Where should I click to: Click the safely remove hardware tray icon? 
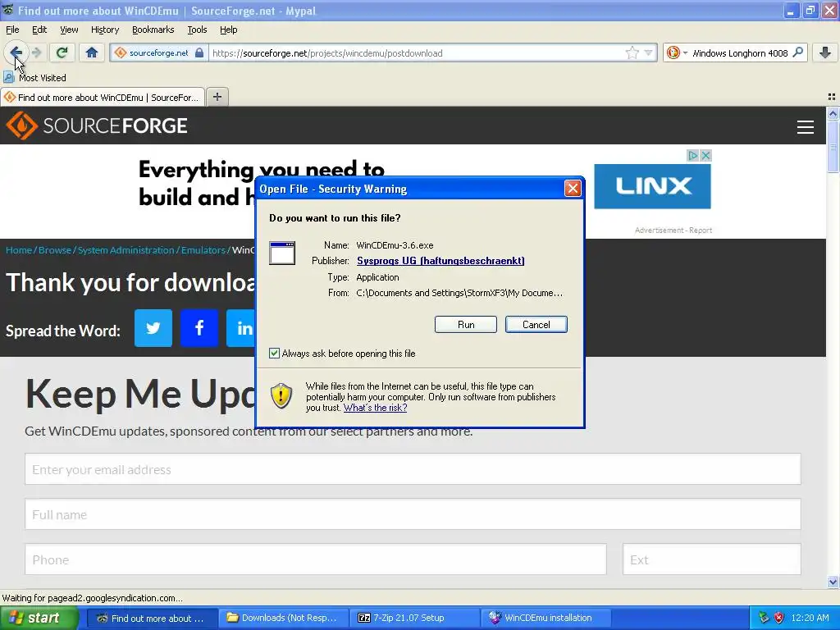pyautogui.click(x=764, y=619)
